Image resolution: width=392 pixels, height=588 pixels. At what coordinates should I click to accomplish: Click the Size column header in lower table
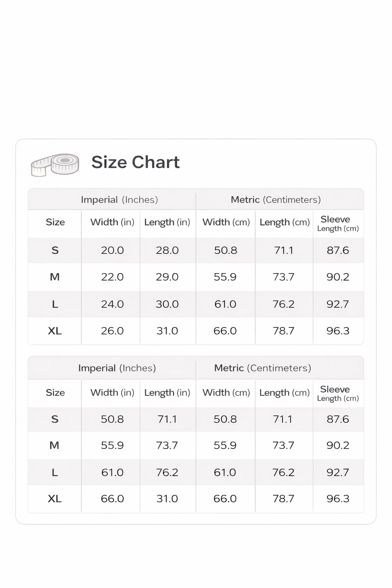pyautogui.click(x=55, y=393)
